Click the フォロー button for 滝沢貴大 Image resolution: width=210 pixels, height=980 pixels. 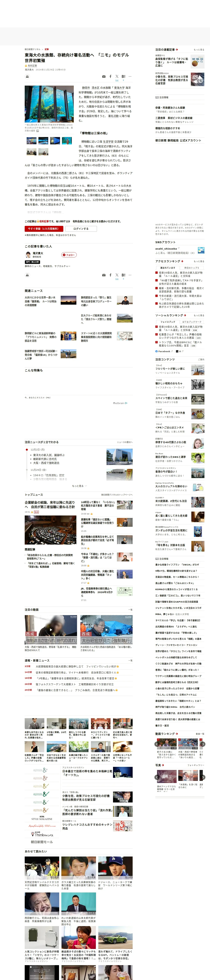pos(69,255)
